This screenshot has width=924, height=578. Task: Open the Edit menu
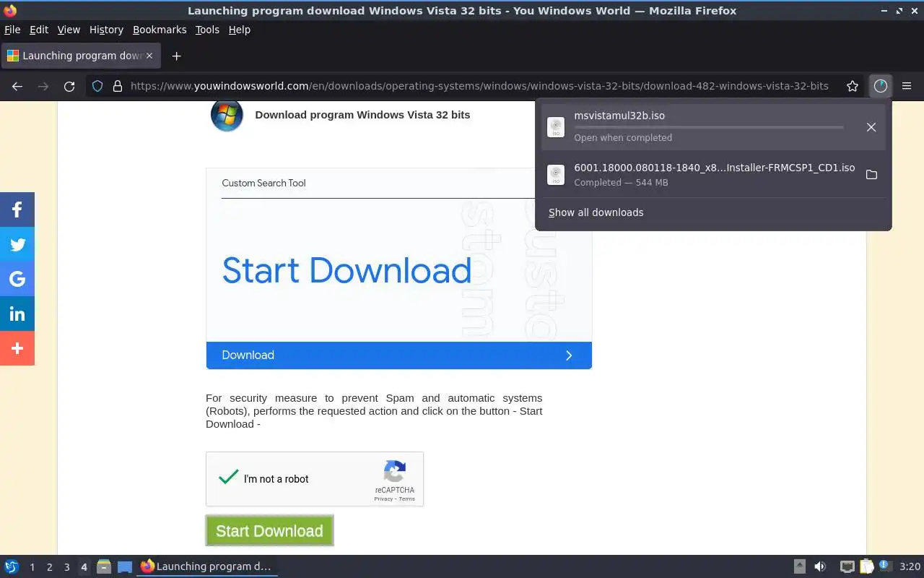tap(39, 30)
